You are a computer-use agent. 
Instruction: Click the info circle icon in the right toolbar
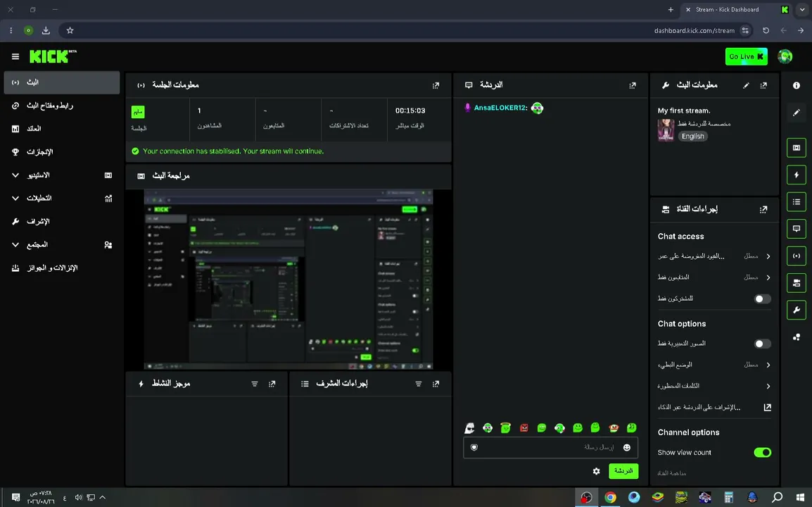797,85
